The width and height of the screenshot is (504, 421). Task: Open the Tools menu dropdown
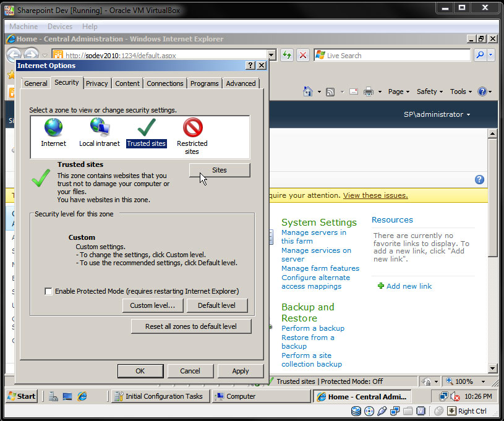[461, 91]
